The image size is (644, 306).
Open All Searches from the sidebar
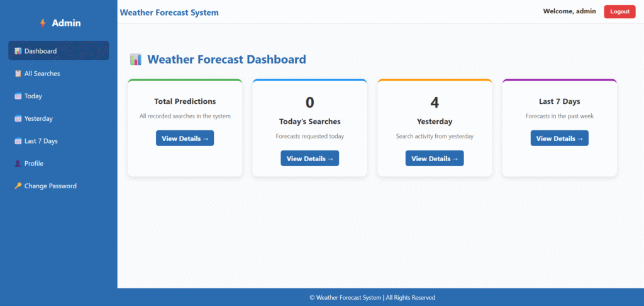click(x=42, y=74)
